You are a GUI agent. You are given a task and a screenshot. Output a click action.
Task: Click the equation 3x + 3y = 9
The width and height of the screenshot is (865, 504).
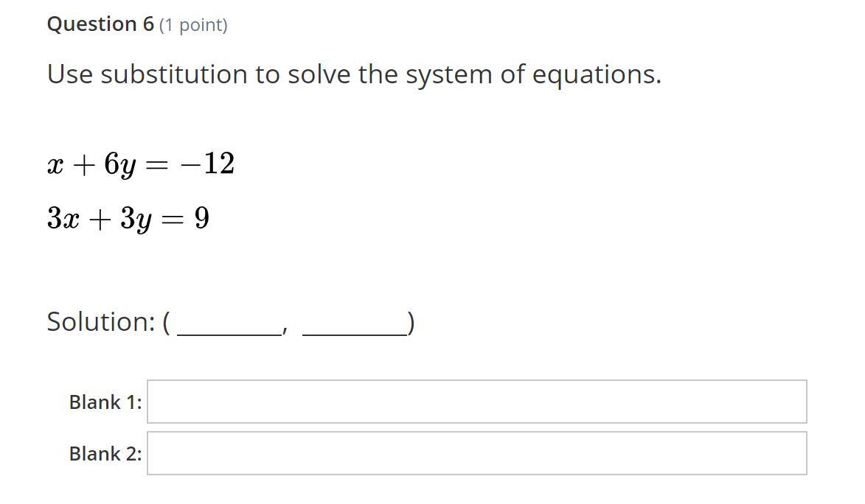(128, 218)
